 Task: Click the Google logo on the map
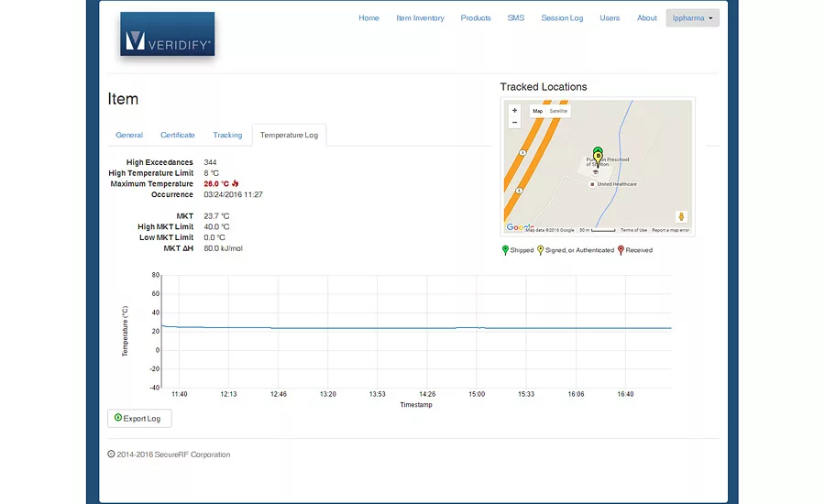(520, 226)
